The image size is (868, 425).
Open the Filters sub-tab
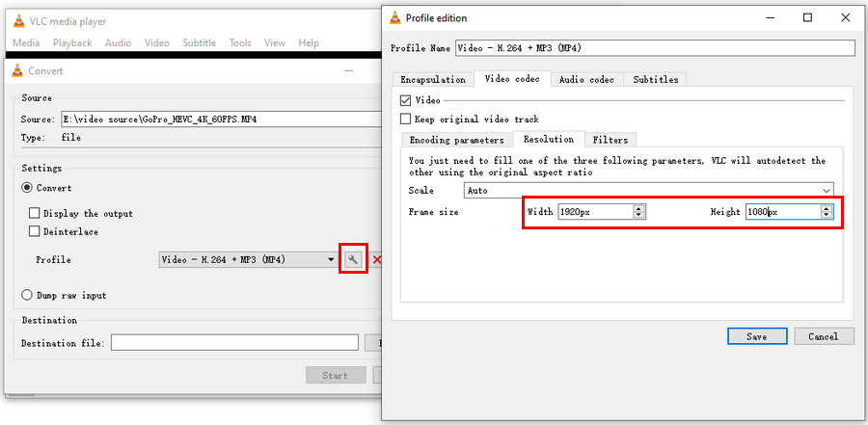610,140
